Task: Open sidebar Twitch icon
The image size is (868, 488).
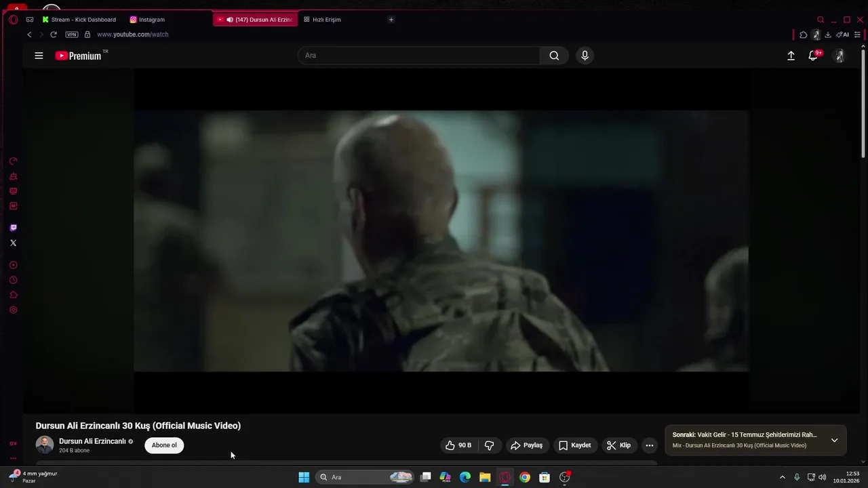Action: click(13, 228)
